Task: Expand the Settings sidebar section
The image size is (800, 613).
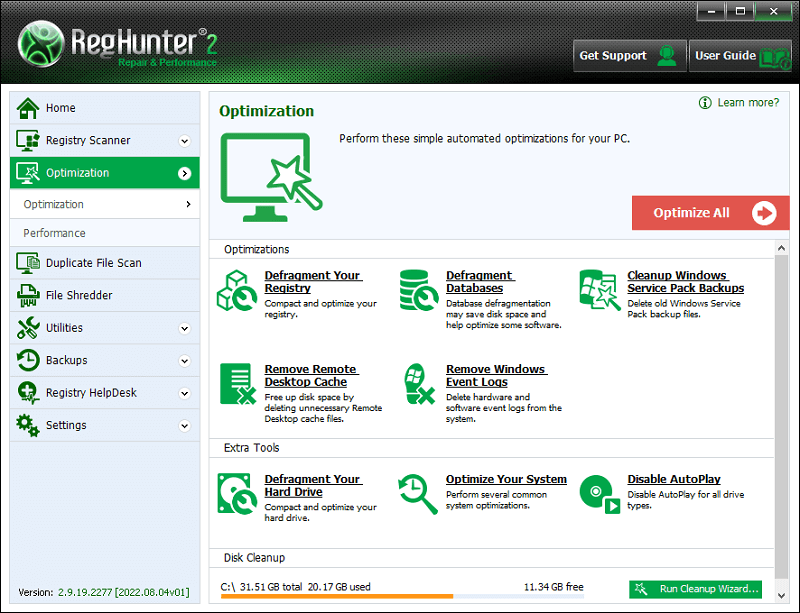Action: click(x=184, y=426)
